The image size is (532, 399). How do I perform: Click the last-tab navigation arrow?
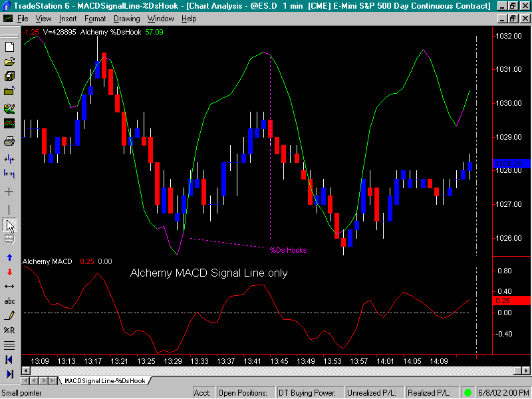(x=53, y=380)
